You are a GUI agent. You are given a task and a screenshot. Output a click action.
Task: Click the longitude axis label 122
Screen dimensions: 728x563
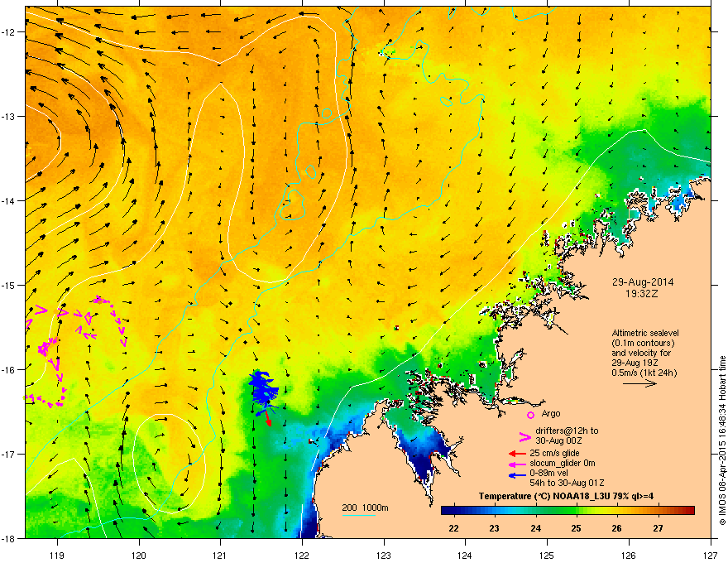[302, 555]
